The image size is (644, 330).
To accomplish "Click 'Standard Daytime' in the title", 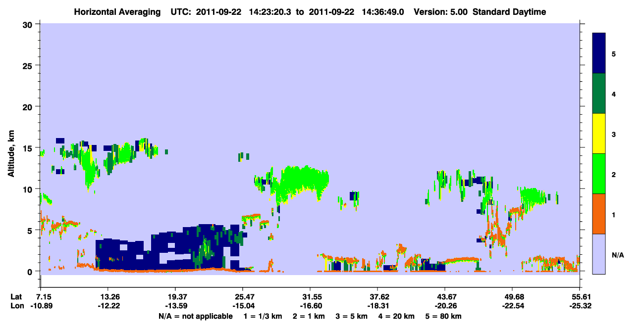I will click(509, 12).
